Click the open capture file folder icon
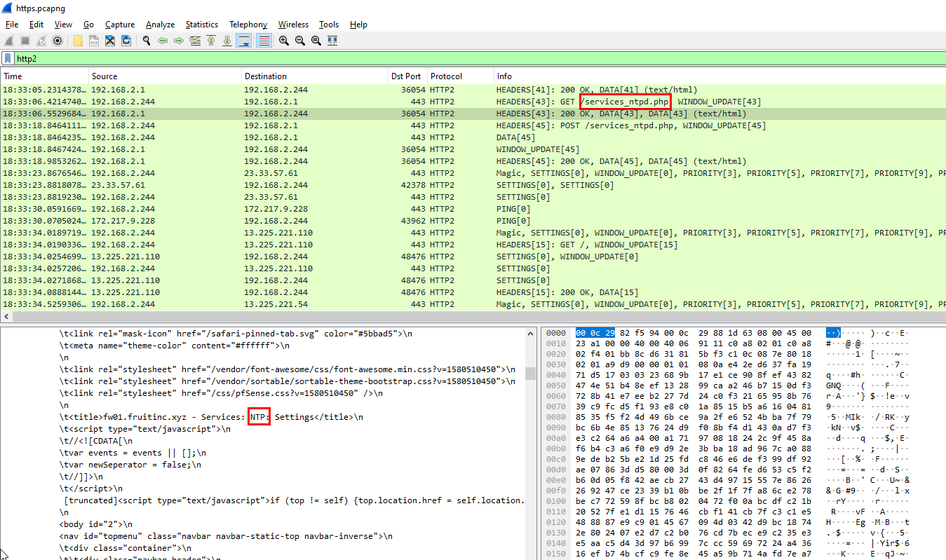 [77, 41]
